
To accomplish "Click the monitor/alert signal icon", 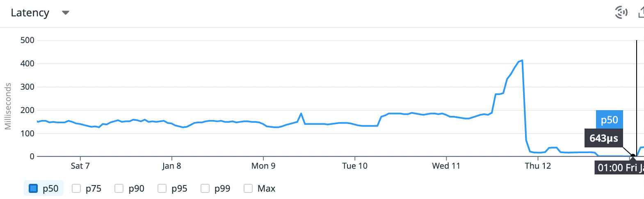I will (621, 13).
